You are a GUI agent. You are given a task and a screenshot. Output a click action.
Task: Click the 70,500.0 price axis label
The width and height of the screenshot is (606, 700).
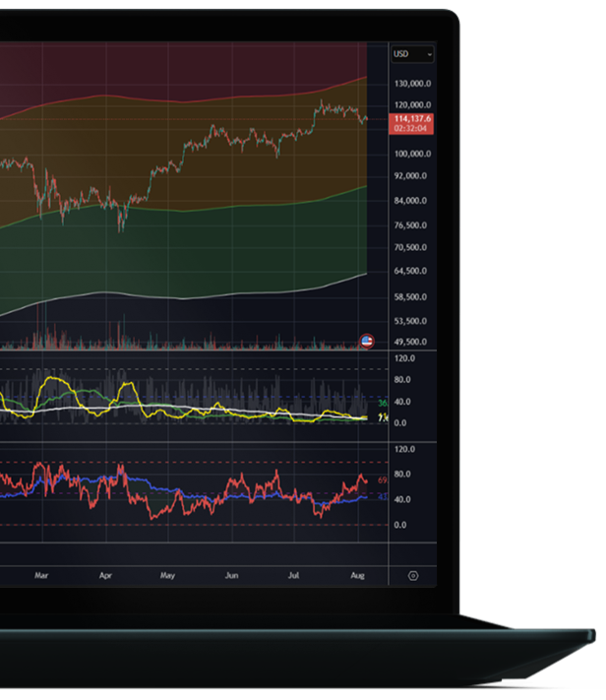point(410,247)
